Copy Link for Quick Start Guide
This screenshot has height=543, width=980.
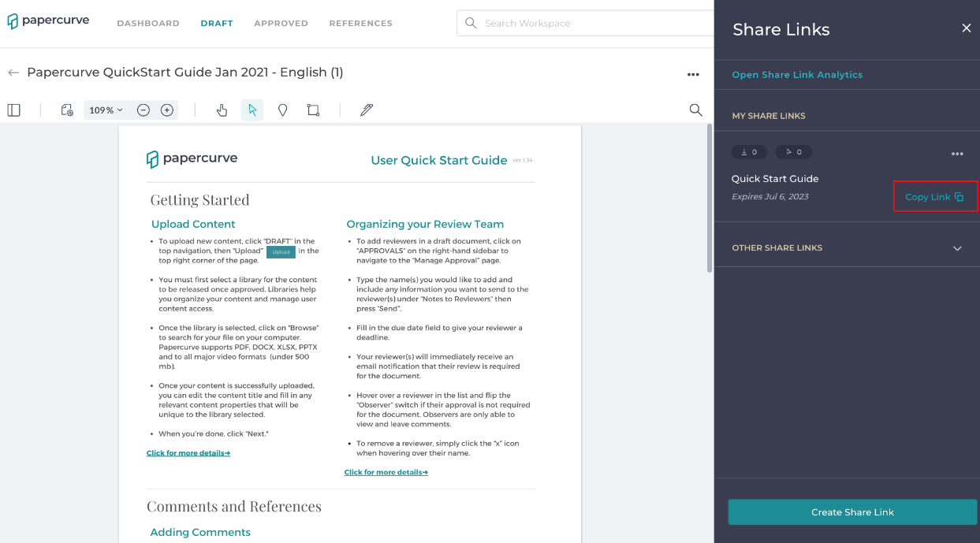click(935, 196)
